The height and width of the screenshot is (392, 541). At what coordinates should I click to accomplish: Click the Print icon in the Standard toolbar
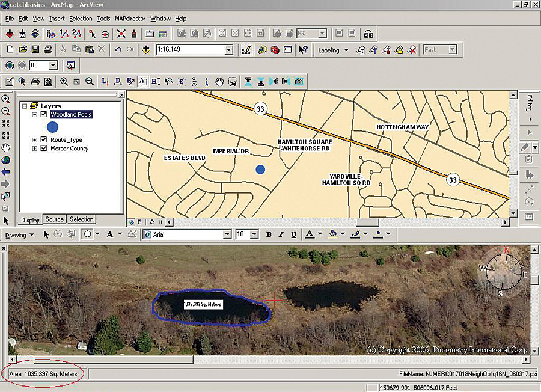[48, 50]
